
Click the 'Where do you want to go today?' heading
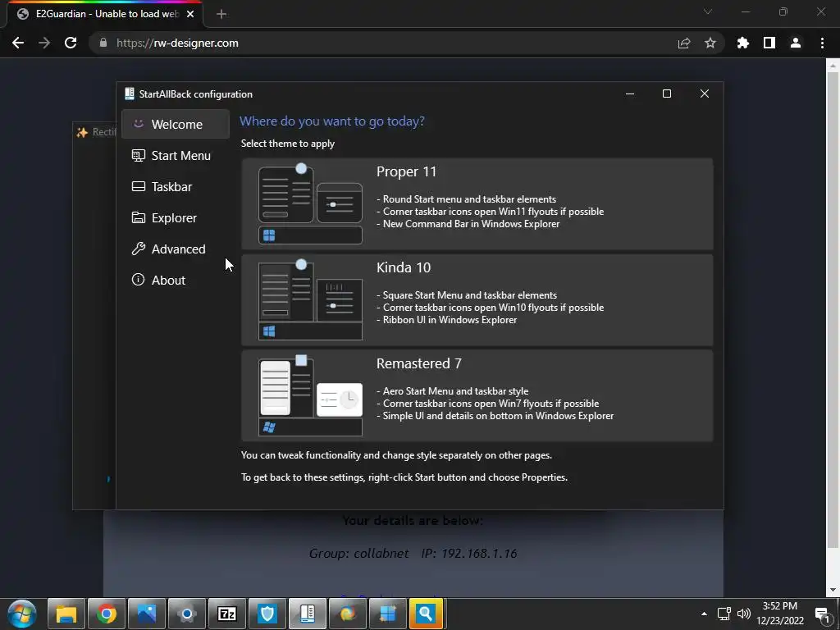332,121
